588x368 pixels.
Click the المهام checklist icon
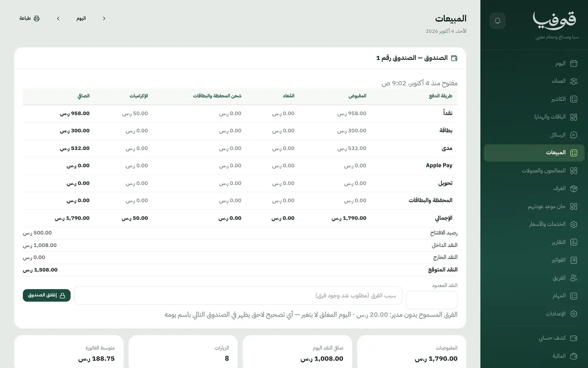(574, 296)
